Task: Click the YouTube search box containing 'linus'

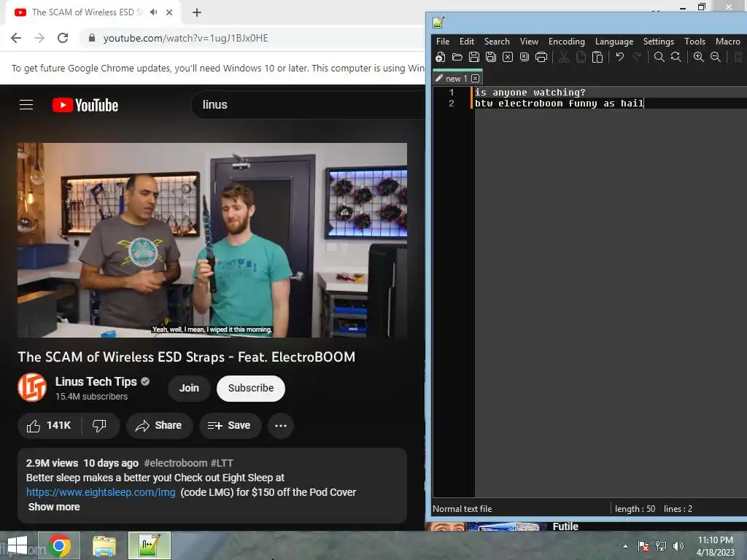Action: pyautogui.click(x=309, y=105)
